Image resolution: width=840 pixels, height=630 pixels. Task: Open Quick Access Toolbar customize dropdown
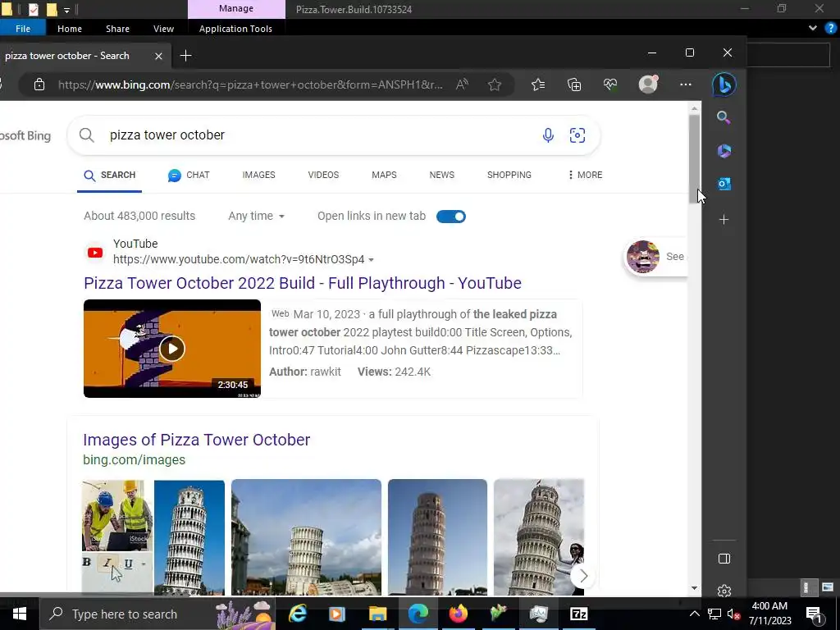pyautogui.click(x=67, y=10)
